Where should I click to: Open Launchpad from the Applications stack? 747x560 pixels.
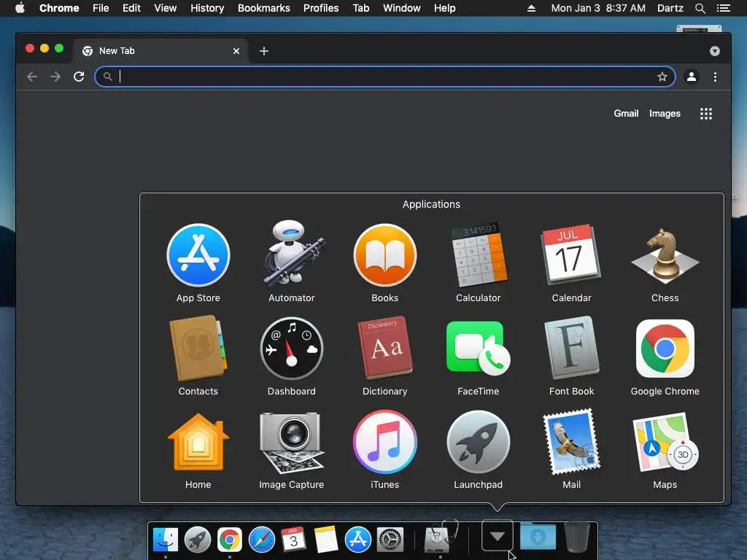tap(479, 442)
